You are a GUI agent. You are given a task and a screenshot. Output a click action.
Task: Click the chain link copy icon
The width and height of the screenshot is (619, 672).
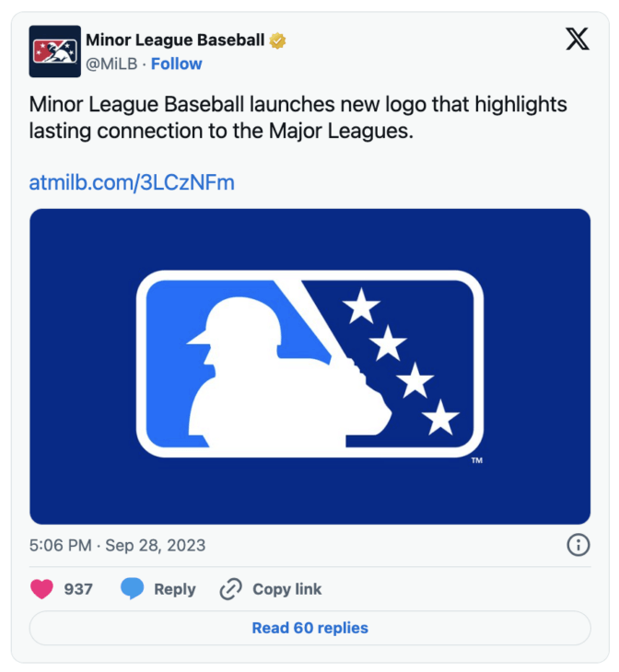pos(231,589)
